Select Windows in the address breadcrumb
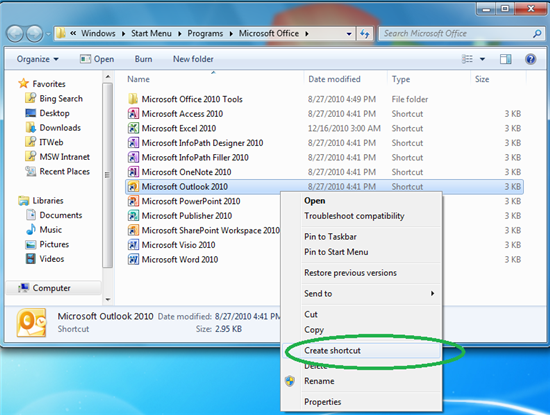 98,33
